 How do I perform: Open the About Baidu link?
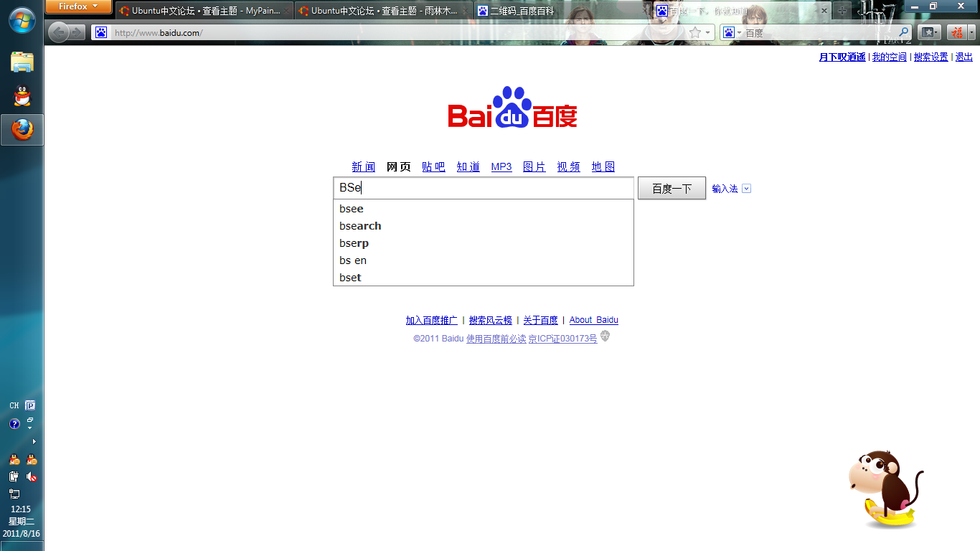click(x=594, y=320)
